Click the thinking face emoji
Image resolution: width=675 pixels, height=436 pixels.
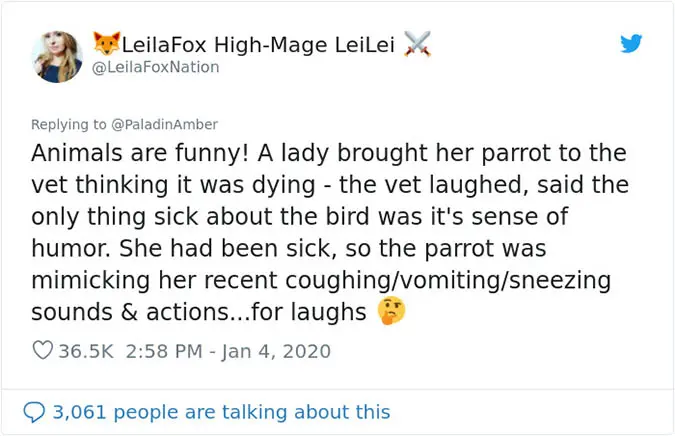[391, 313]
